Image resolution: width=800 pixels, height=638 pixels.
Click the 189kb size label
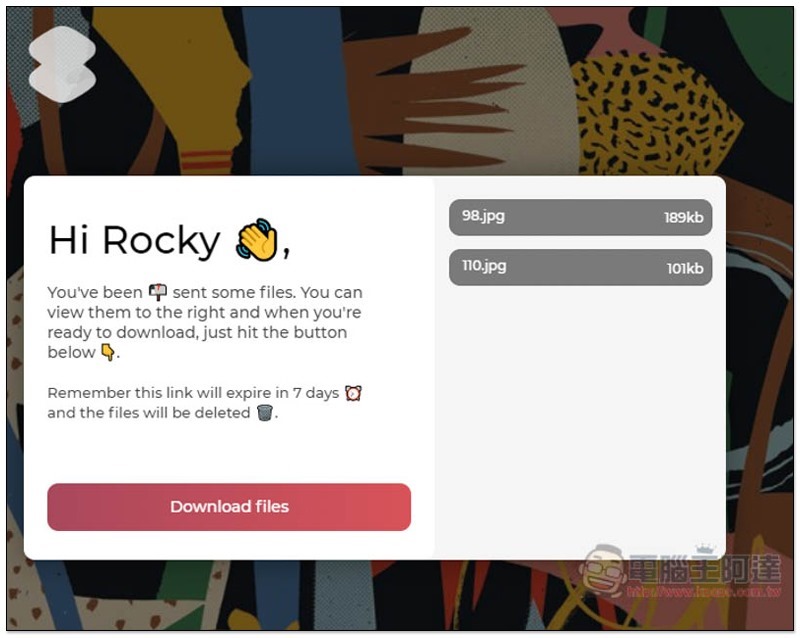[684, 218]
